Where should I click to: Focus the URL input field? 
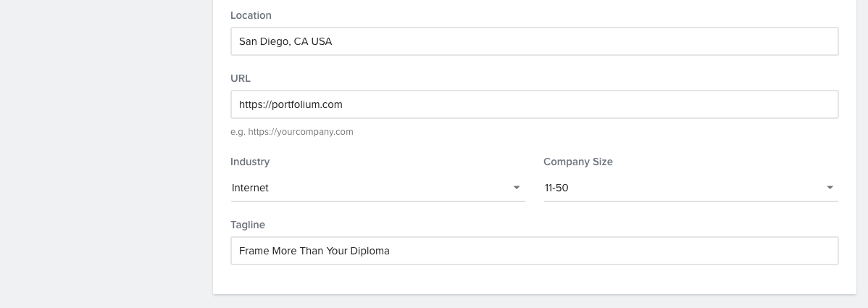[534, 104]
